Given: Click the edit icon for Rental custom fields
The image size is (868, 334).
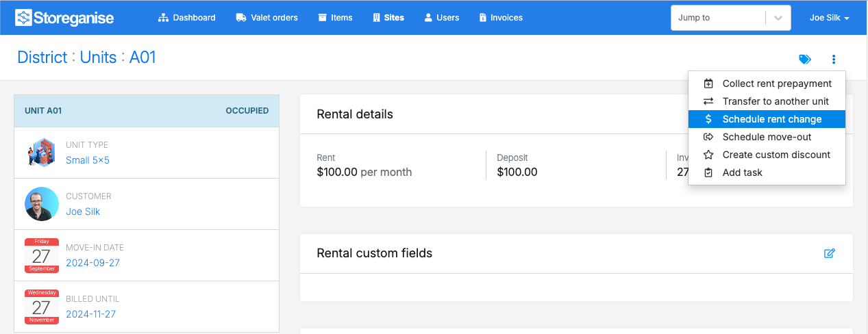Looking at the screenshot, I should 829,253.
